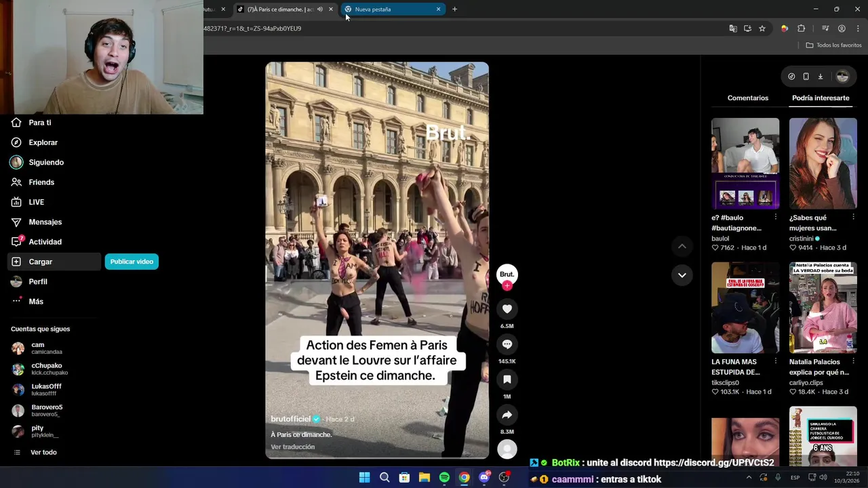This screenshot has width=868, height=488.
Task: Open OBS Studio from the taskbar
Action: 504,478
